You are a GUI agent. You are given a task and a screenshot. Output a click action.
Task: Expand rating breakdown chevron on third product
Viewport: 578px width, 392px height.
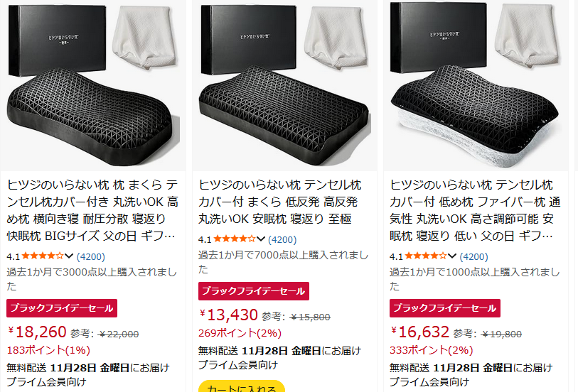[x=452, y=256]
